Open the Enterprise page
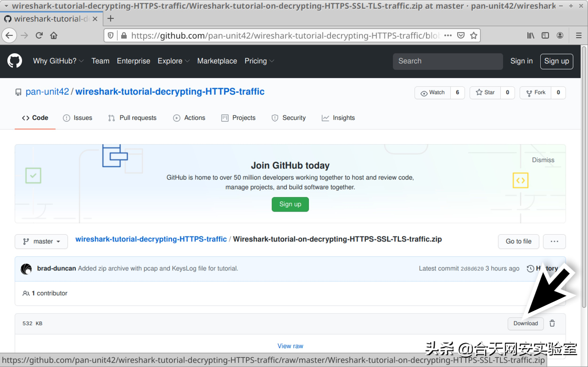588x367 pixels. 133,61
